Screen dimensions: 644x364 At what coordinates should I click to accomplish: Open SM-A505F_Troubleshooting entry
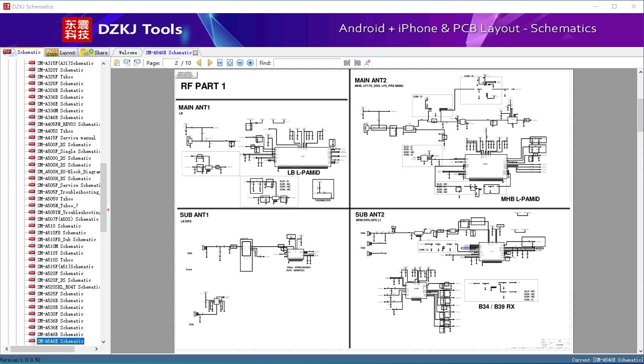point(69,192)
